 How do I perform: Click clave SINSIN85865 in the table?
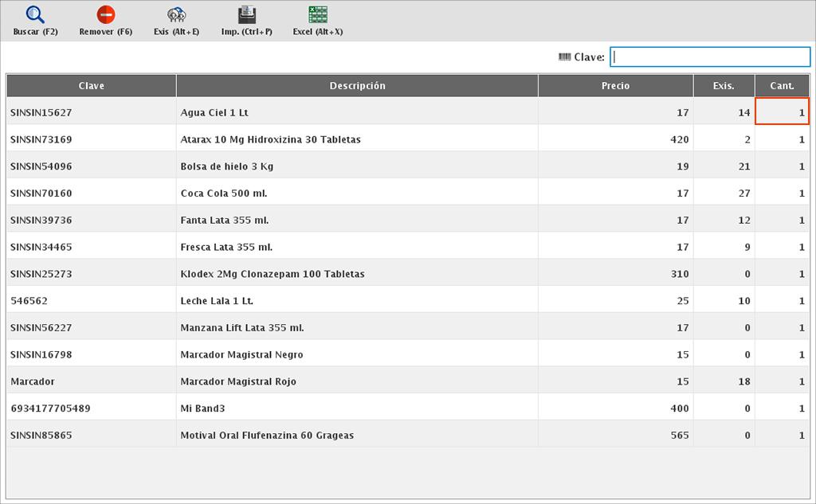[x=41, y=436]
